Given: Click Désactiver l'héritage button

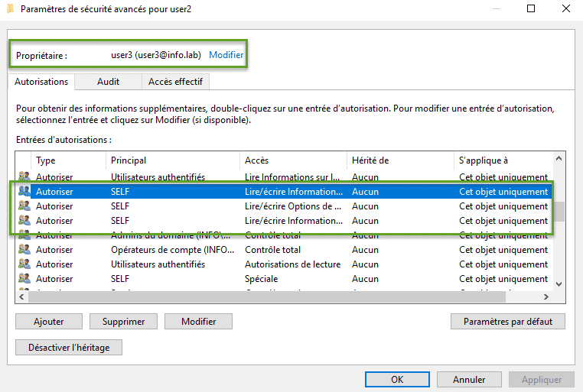Looking at the screenshot, I should (69, 348).
